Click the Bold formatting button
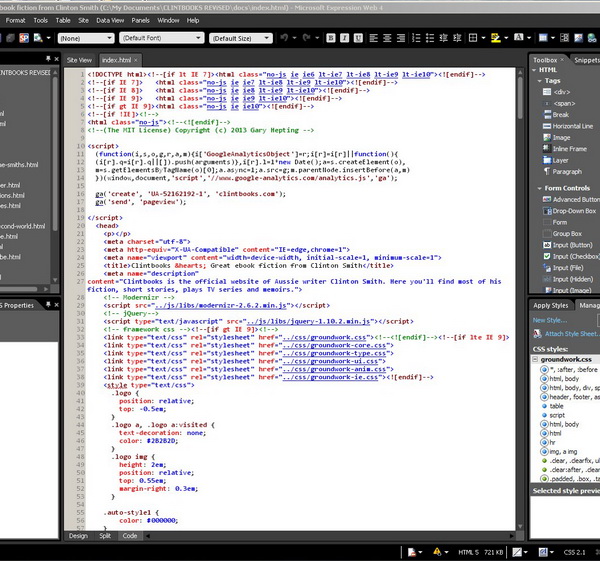 coord(331,38)
